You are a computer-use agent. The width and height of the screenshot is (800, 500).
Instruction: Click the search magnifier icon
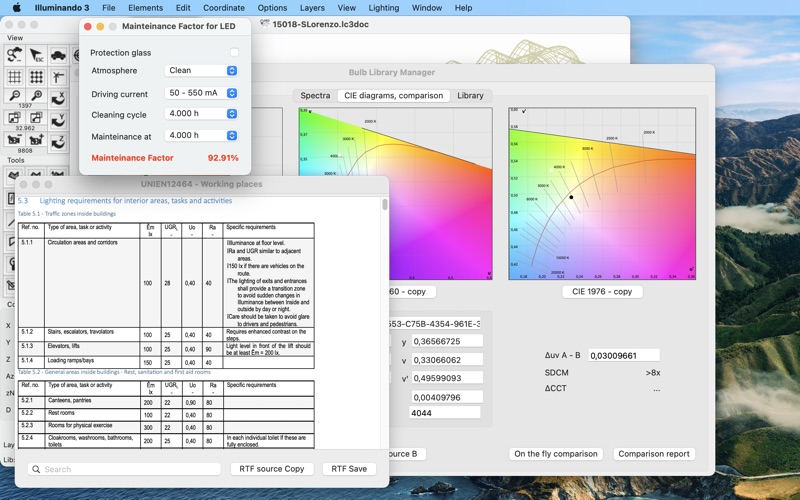[36, 469]
